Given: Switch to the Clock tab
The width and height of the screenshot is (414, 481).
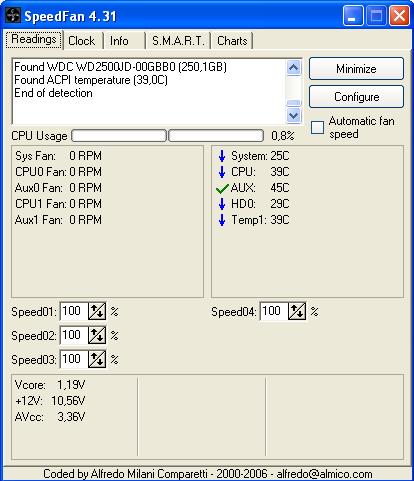Looking at the screenshot, I should tap(82, 41).
